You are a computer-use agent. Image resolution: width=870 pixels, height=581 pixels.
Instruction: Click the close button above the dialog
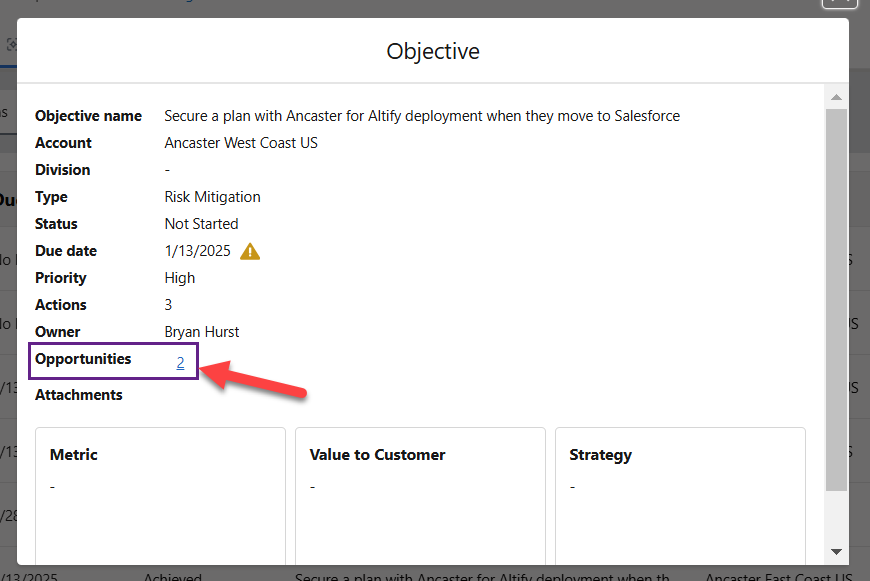point(840,3)
